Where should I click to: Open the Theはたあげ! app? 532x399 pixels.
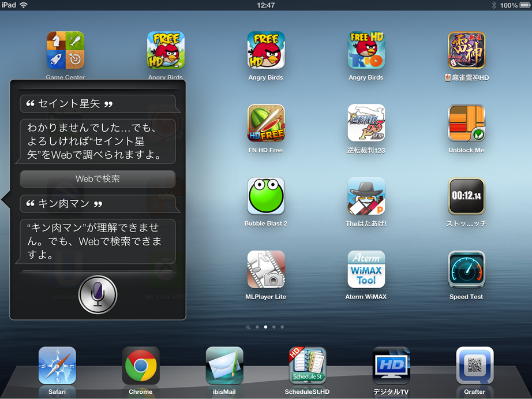click(366, 196)
